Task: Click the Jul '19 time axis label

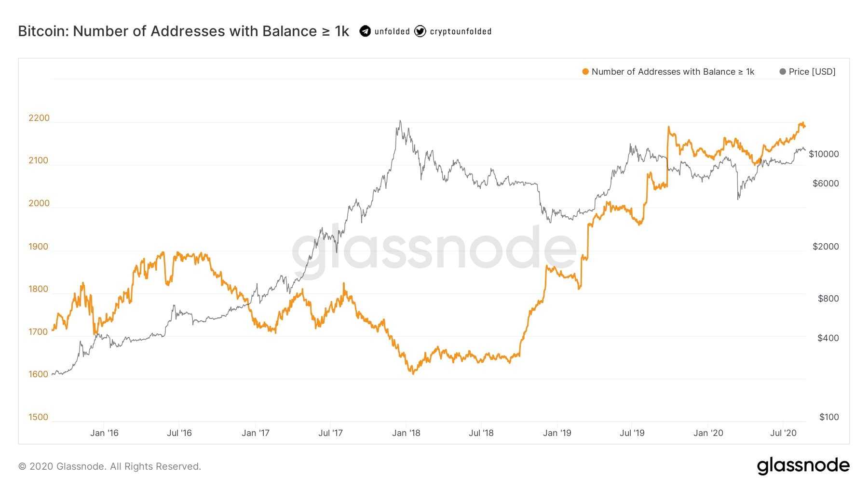Action: (x=632, y=433)
